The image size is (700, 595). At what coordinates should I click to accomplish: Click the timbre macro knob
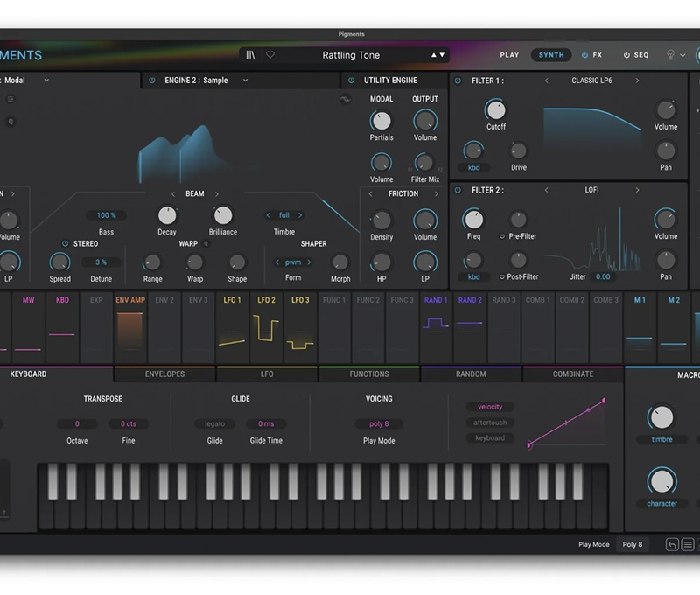pyautogui.click(x=661, y=417)
